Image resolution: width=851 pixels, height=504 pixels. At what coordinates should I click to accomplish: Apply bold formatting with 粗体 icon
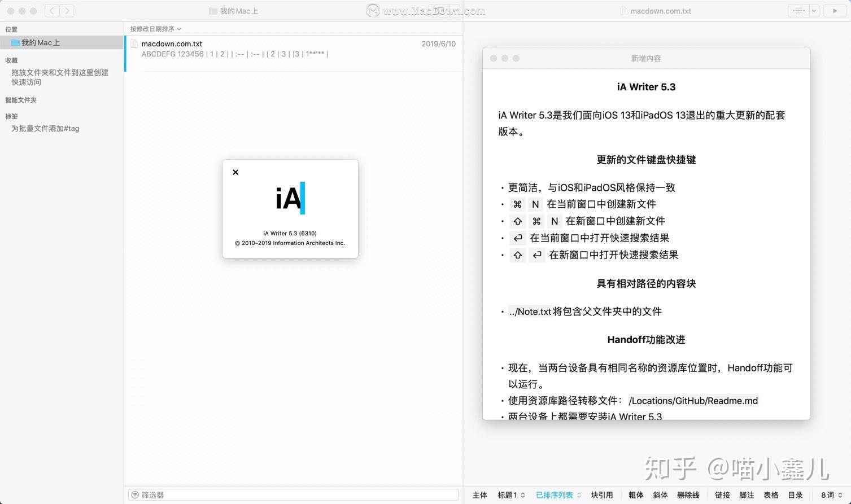[636, 495]
